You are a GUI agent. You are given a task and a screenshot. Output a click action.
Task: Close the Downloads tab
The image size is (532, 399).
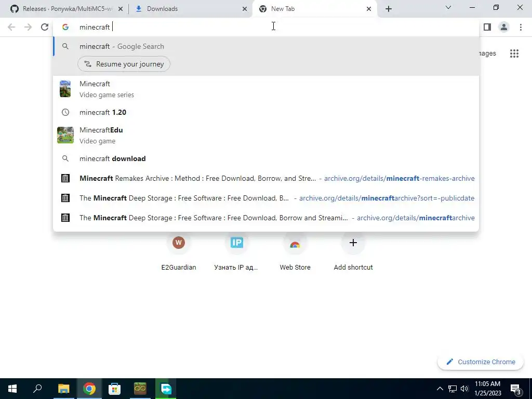(245, 9)
